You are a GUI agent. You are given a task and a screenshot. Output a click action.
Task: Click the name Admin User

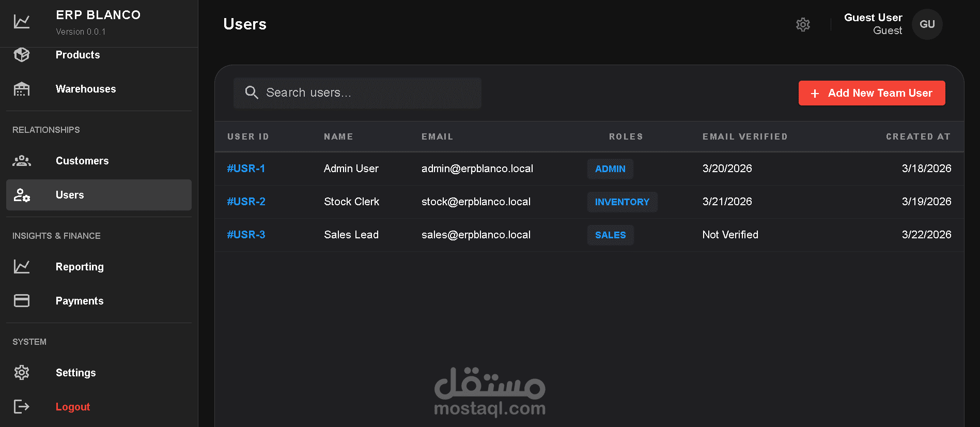[351, 169]
